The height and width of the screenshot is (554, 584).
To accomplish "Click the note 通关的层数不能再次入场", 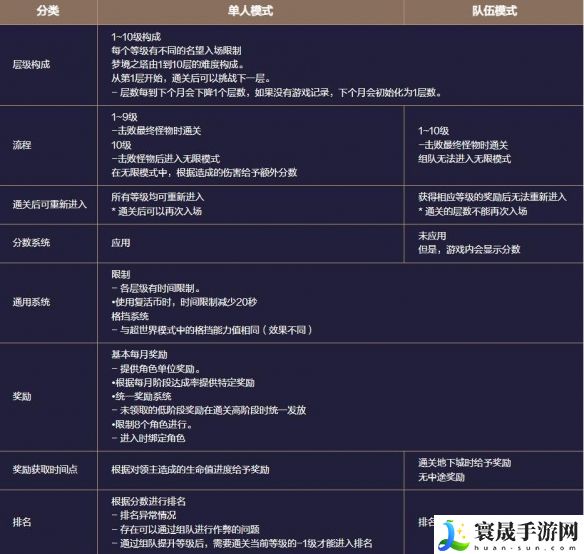I will (473, 211).
